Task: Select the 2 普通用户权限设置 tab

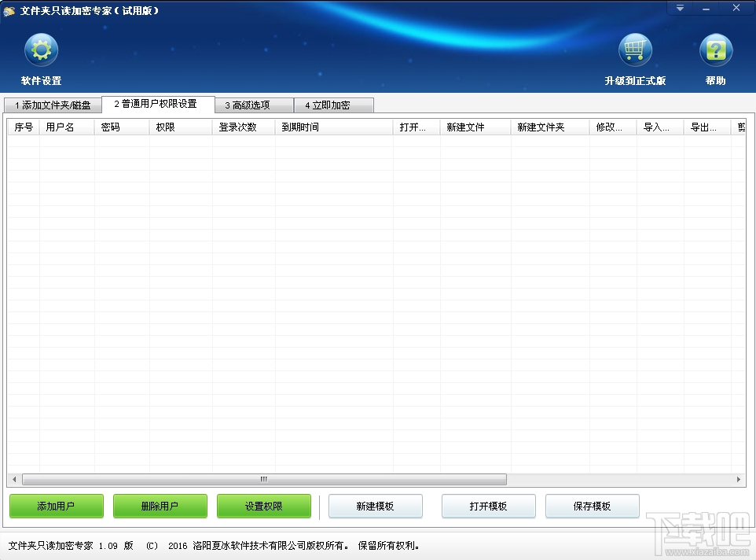Action: click(158, 104)
